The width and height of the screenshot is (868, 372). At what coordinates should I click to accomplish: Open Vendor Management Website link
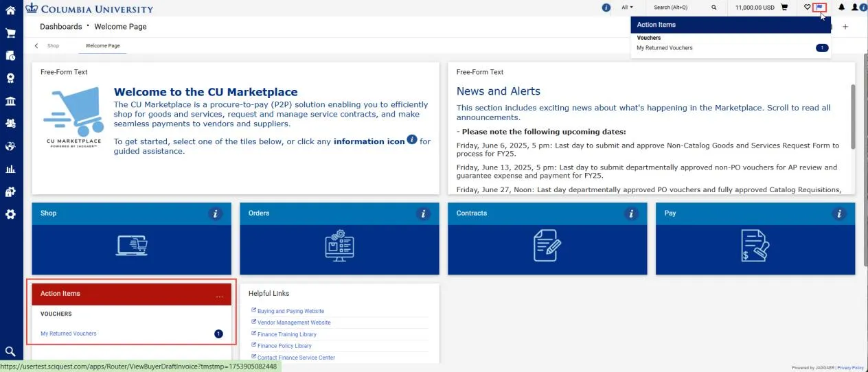[x=294, y=323]
